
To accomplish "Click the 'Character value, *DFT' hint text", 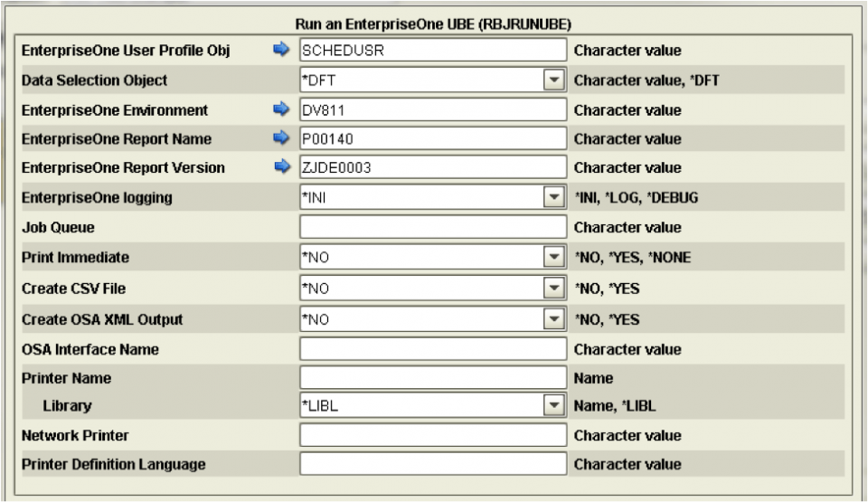I will pyautogui.click(x=646, y=81).
